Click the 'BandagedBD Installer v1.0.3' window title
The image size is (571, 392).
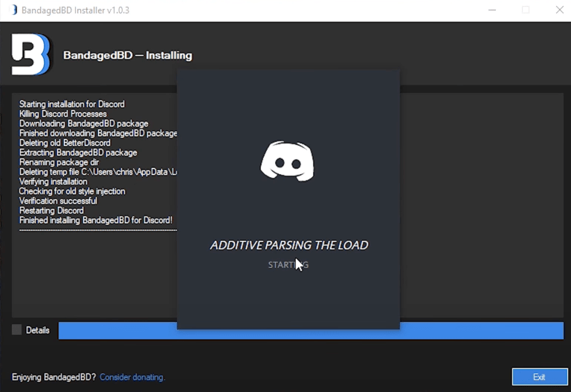tap(75, 10)
